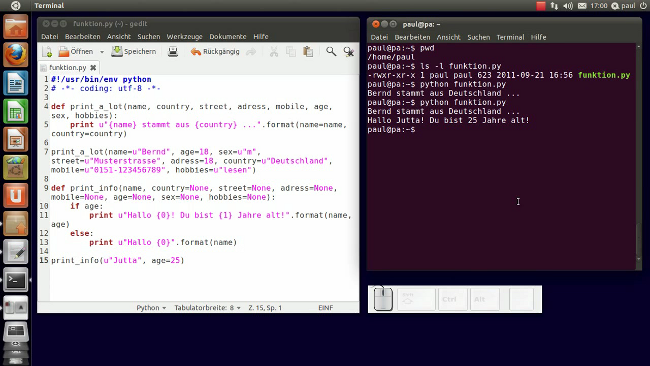This screenshot has height=366, width=650.
Task: Click the Cut scissors icon
Action: click(274, 52)
